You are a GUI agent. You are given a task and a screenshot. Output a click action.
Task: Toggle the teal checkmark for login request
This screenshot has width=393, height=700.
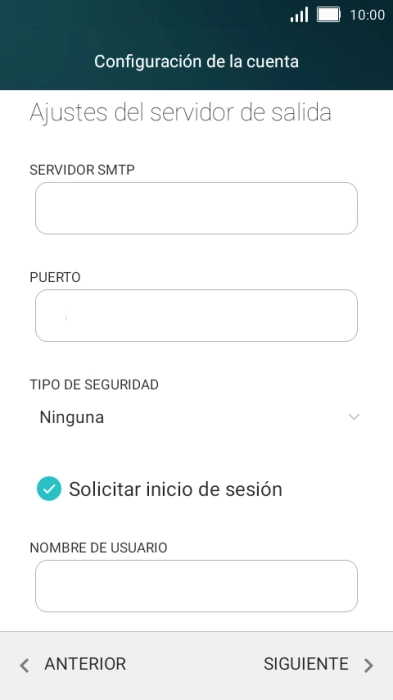[x=49, y=489]
